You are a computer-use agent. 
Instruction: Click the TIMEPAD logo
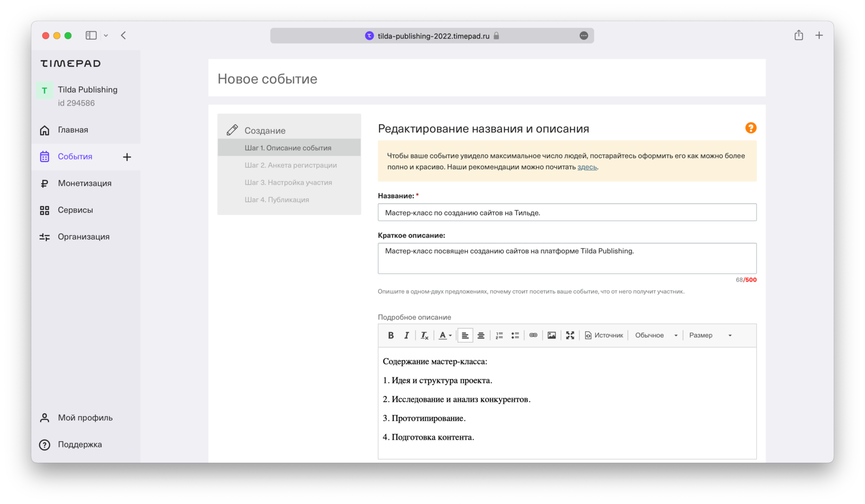point(71,63)
